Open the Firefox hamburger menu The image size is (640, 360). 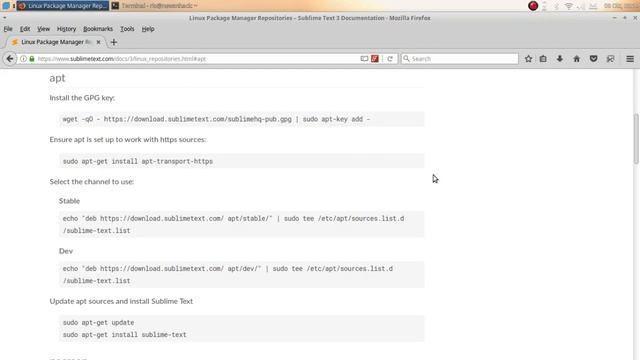(x=630, y=59)
